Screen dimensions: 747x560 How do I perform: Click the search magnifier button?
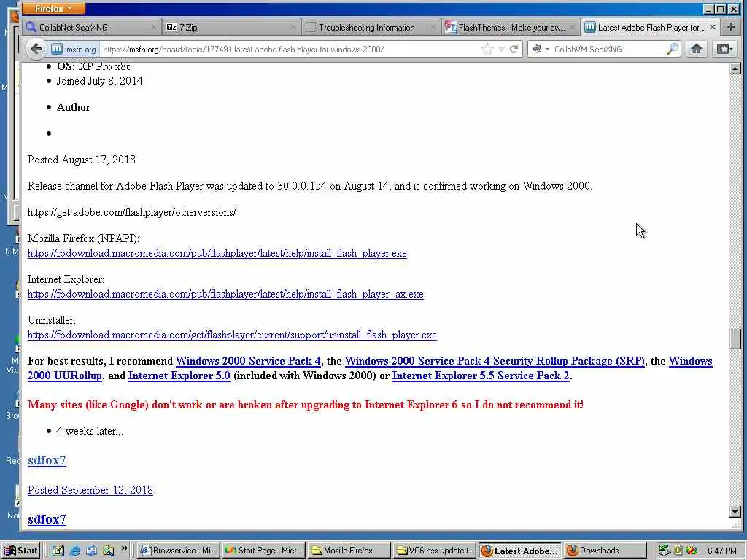tap(672, 49)
